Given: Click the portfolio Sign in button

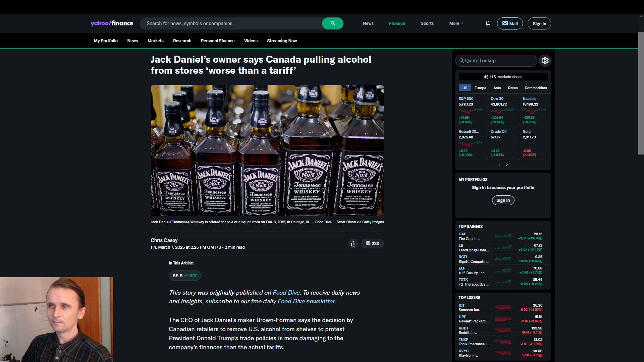Looking at the screenshot, I should tap(503, 200).
